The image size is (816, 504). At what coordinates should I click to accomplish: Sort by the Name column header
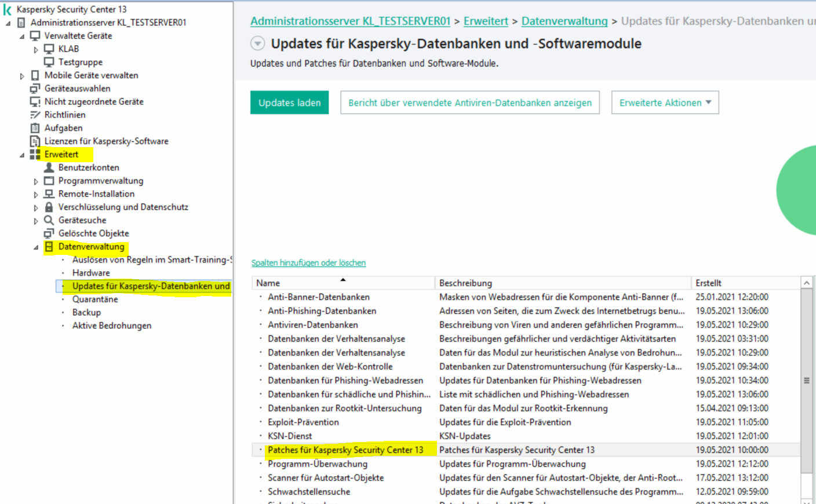tap(343, 283)
